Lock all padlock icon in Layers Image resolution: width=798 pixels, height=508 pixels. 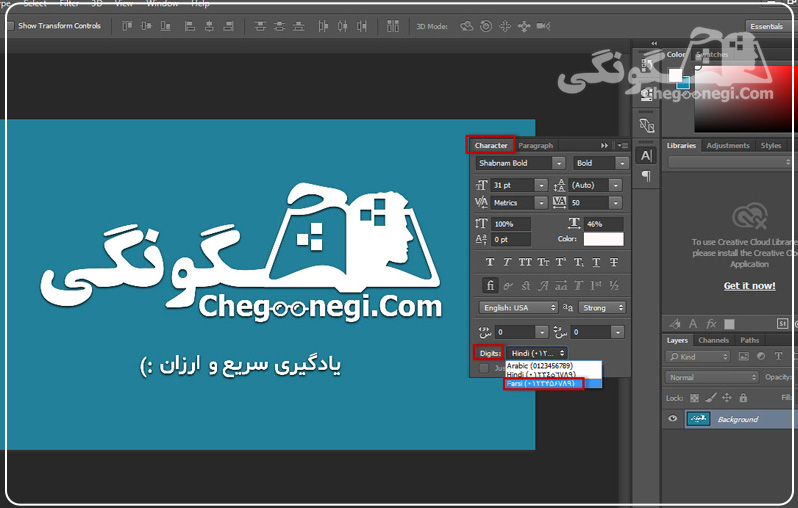point(743,398)
